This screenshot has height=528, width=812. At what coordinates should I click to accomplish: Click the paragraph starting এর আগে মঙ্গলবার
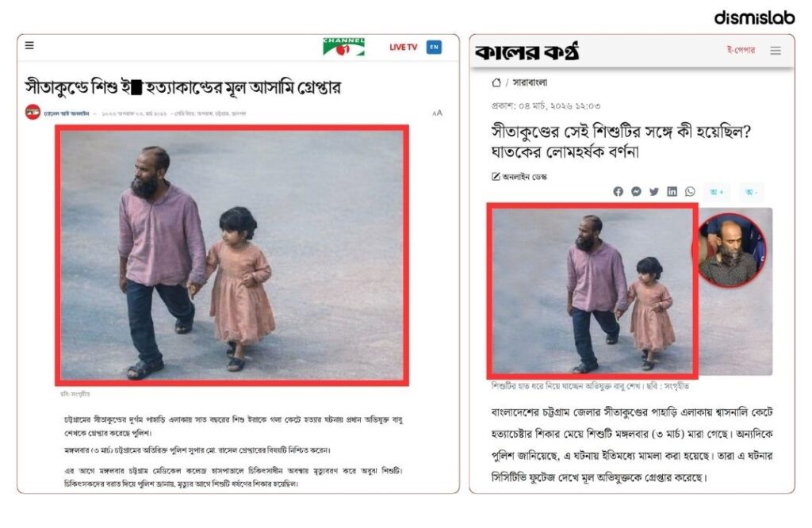point(234,476)
